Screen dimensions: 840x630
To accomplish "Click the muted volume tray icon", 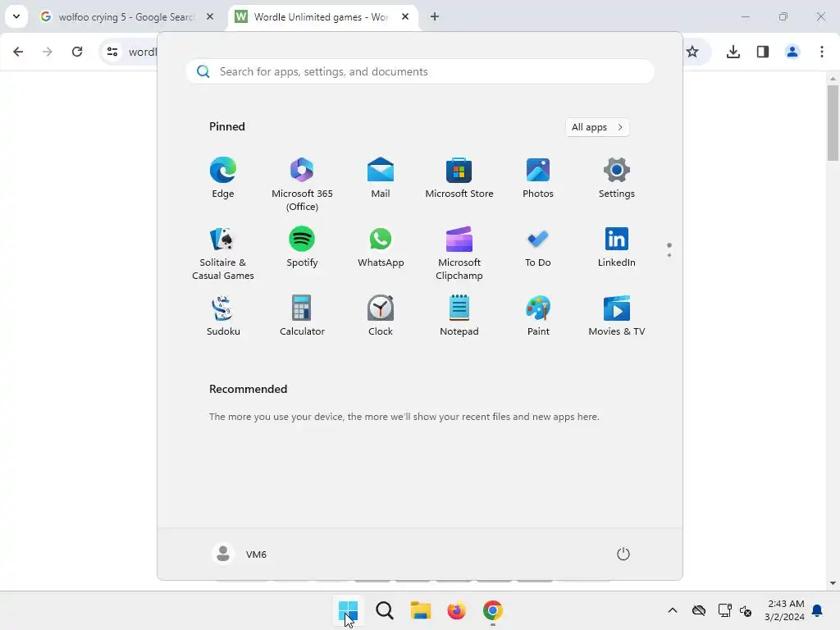I will point(745,610).
